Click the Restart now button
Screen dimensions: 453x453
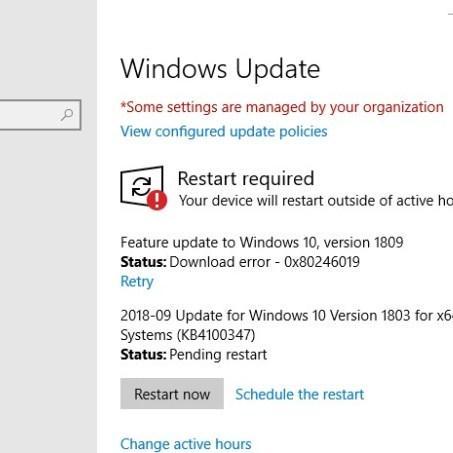tap(172, 394)
